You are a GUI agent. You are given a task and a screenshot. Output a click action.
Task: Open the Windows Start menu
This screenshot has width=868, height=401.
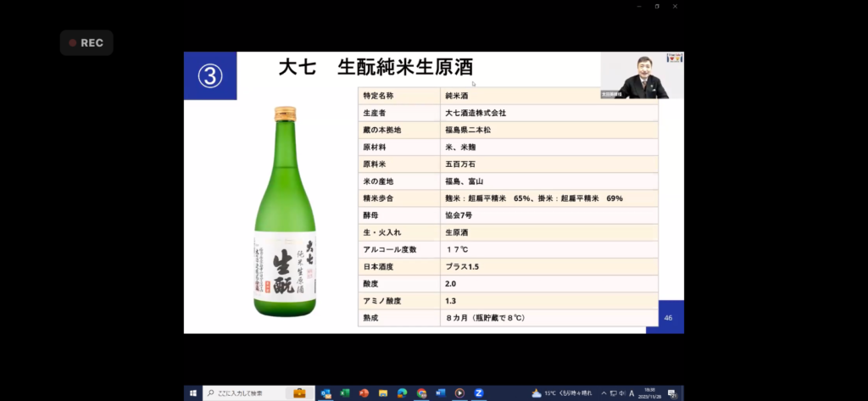(x=193, y=393)
